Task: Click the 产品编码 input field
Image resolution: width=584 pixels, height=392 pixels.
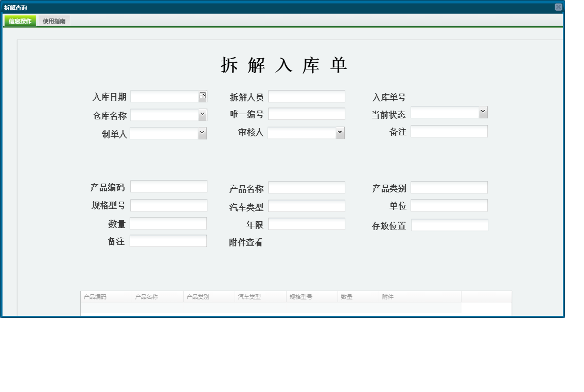Action: pyautogui.click(x=169, y=186)
